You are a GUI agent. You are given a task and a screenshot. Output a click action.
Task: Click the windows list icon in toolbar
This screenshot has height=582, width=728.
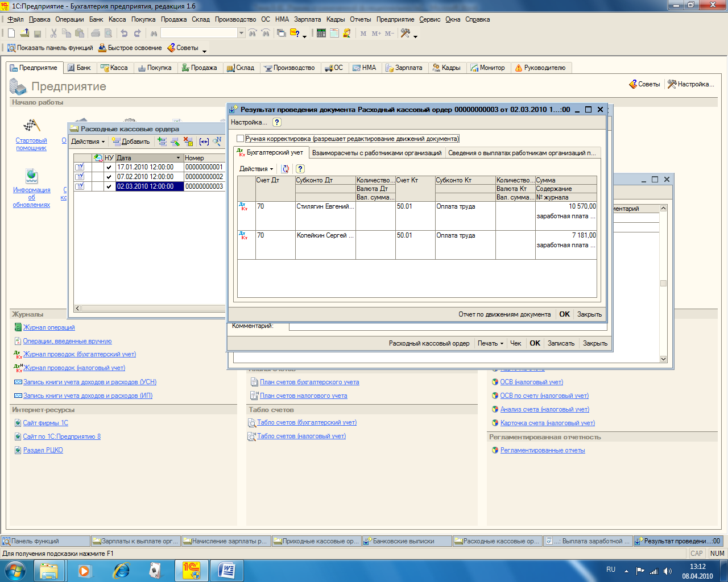pos(282,34)
